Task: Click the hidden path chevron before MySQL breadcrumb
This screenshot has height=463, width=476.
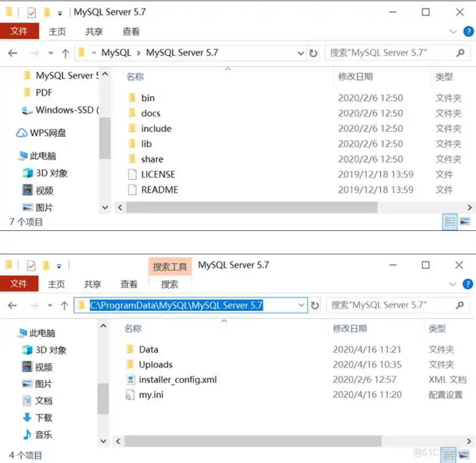Action: click(94, 53)
